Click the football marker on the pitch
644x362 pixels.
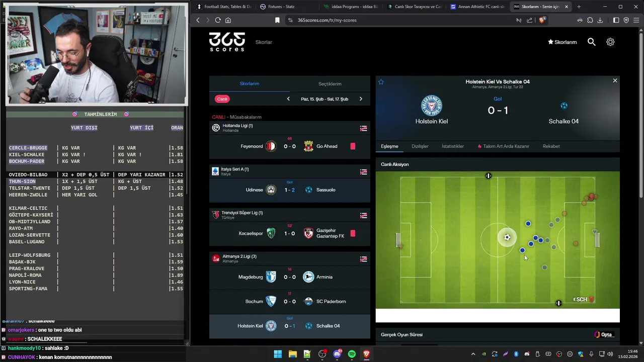(507, 237)
